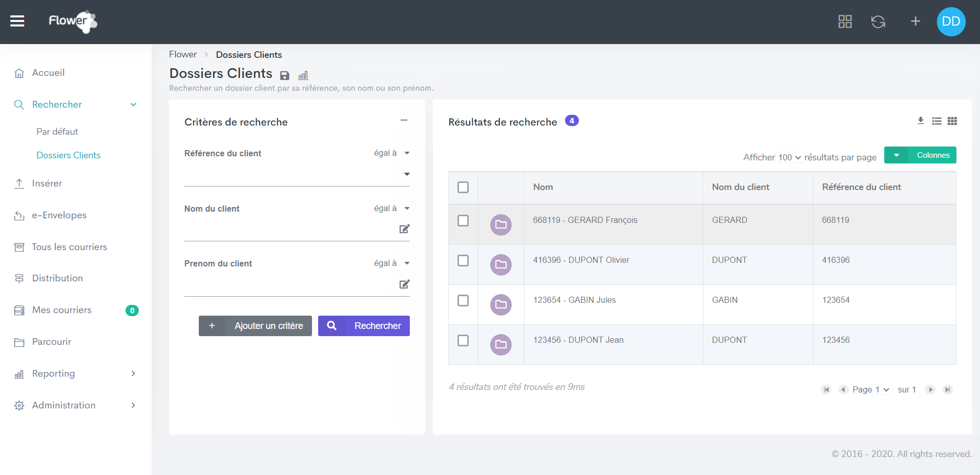Open the Distribution menu item
The height and width of the screenshot is (475, 980).
[x=57, y=278]
